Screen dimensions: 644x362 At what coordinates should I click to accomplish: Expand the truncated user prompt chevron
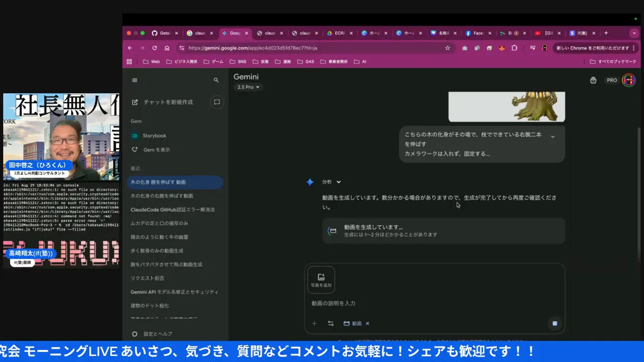pos(552,136)
